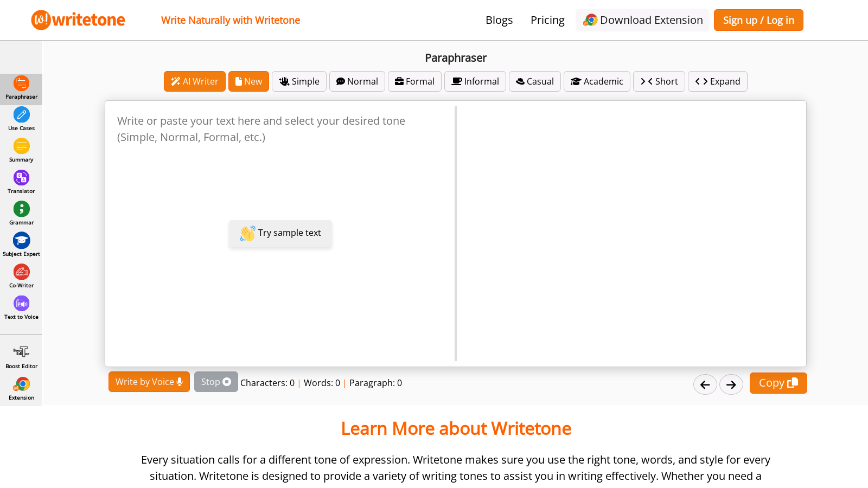868x488 pixels.
Task: Click Try sample text button
Action: click(280, 233)
